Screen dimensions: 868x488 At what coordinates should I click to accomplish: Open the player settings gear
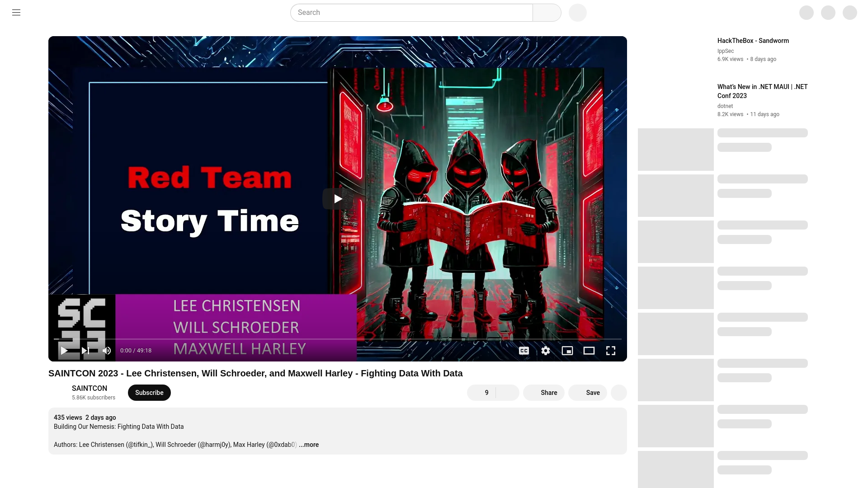[546, 351]
